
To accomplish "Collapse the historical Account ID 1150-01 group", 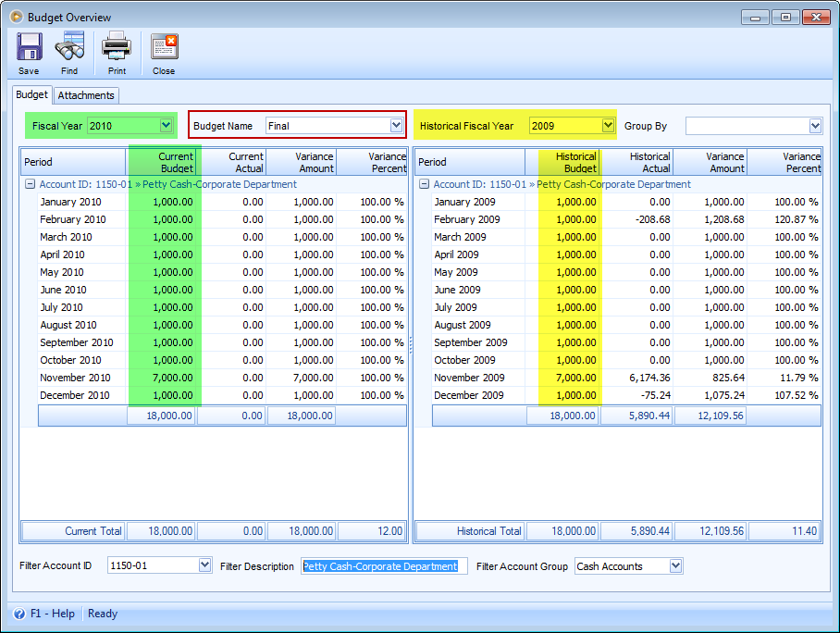I will (424, 184).
